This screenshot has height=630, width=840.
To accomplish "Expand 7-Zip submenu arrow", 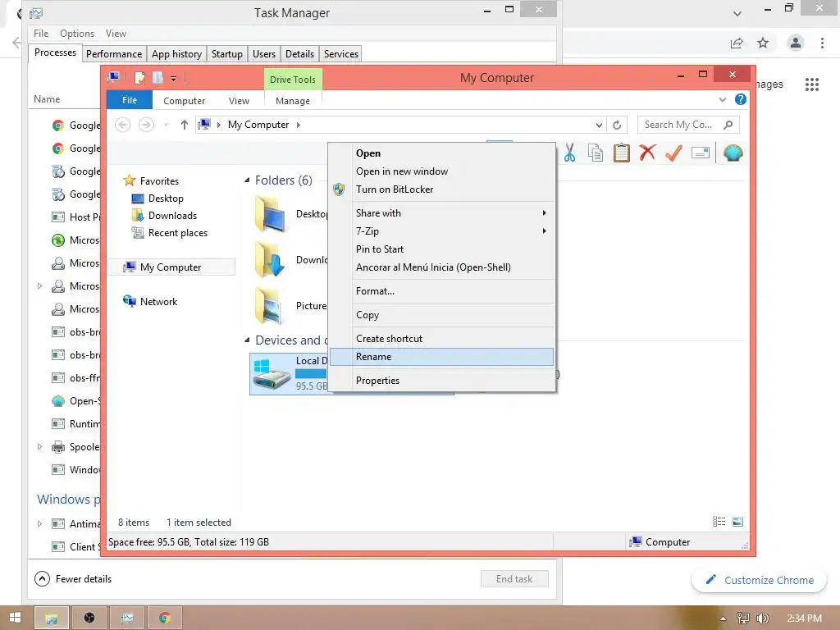I will (x=545, y=231).
